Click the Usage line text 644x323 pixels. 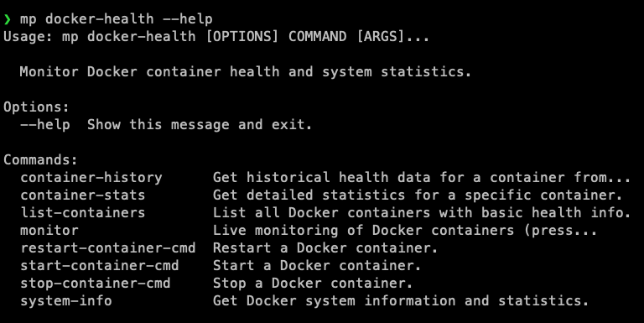(216, 37)
